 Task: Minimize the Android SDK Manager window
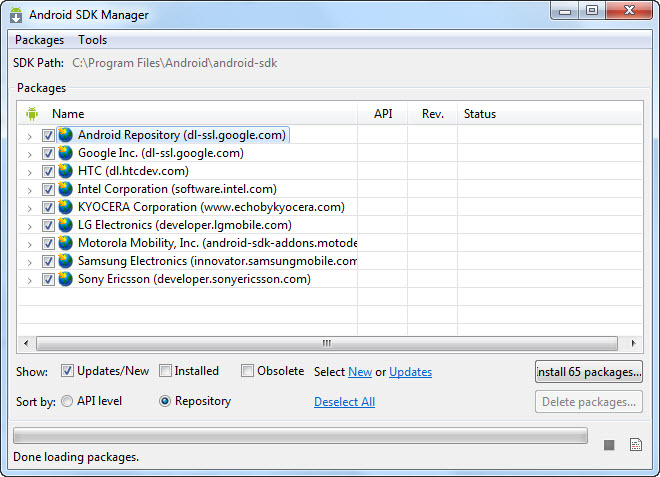565,11
